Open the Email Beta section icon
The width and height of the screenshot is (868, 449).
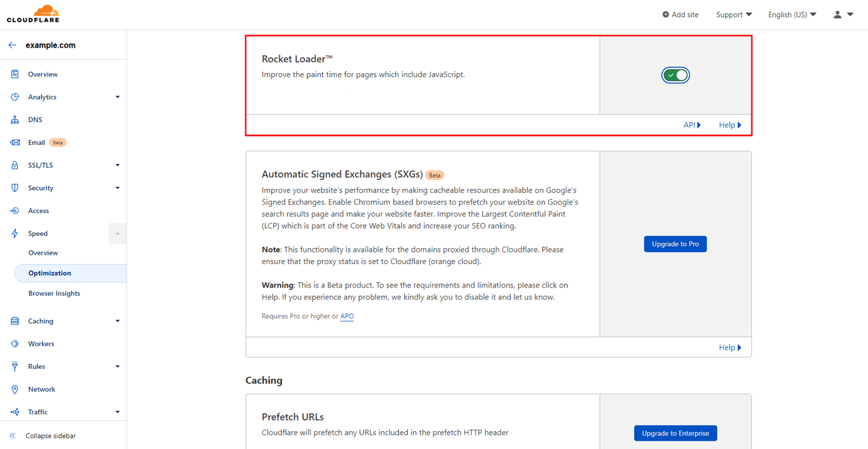point(14,142)
